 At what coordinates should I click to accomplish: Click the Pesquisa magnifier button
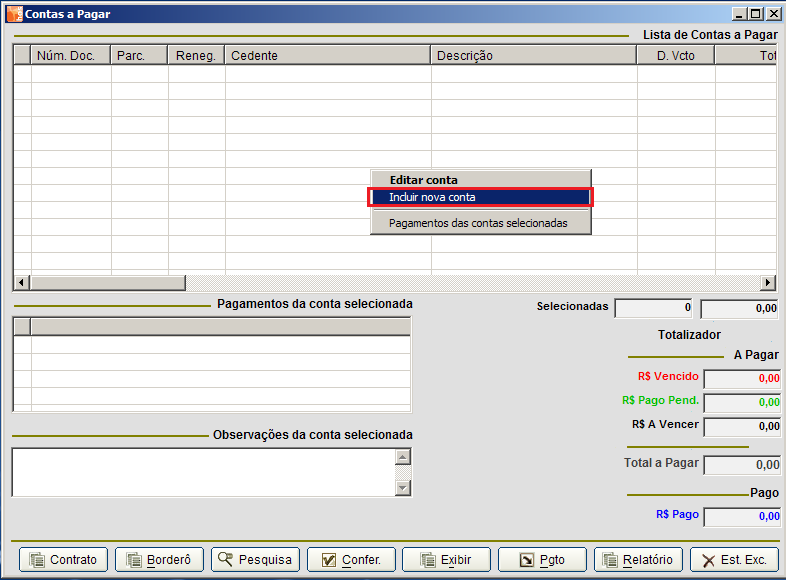255,560
